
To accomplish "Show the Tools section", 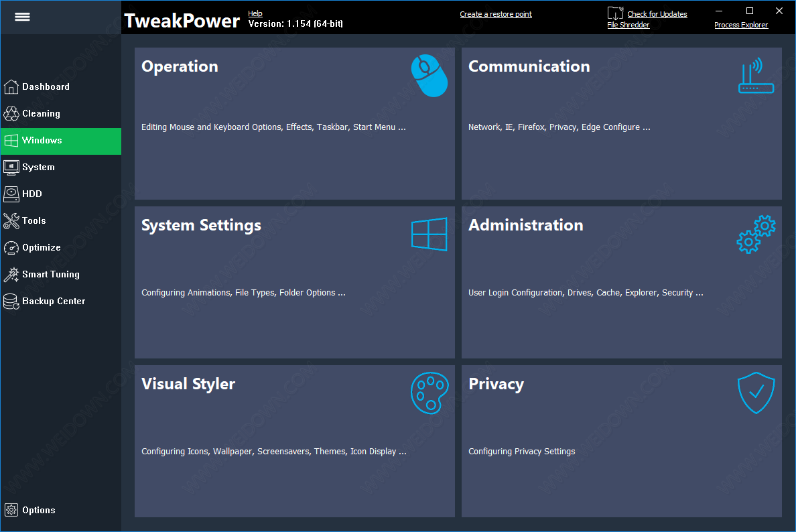I will [61, 221].
